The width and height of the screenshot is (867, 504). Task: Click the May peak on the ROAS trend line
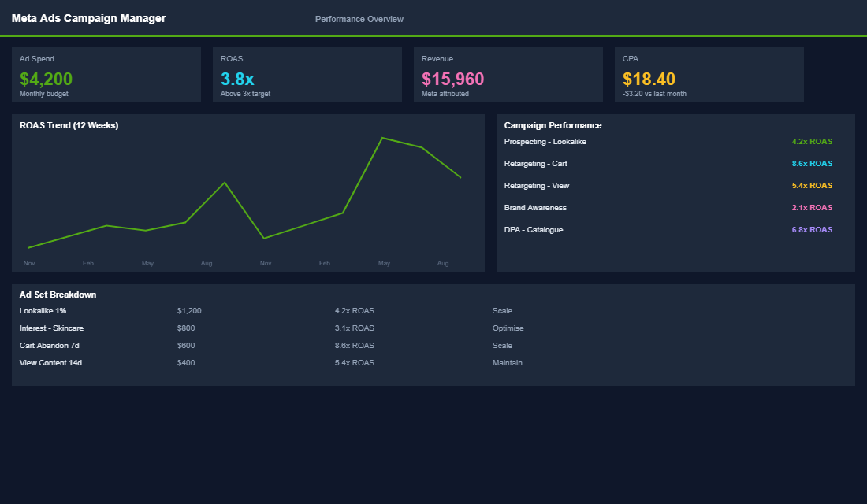(384, 137)
